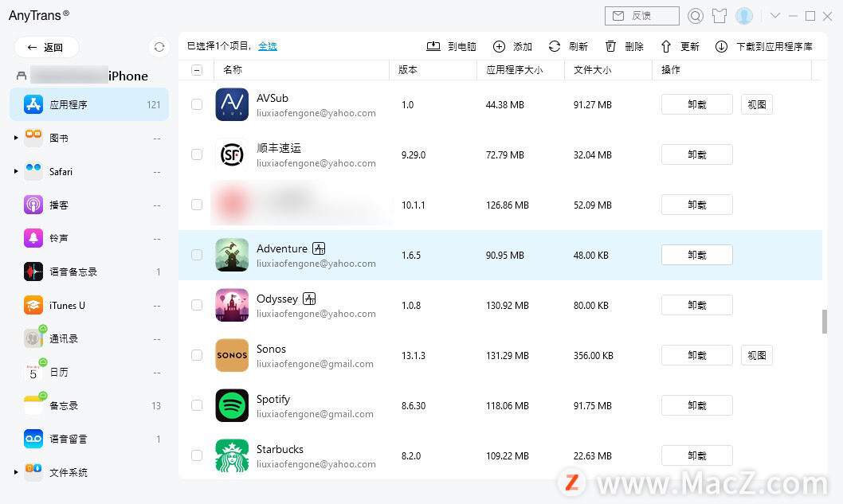
Task: Click the Adventure app icon
Action: point(232,255)
